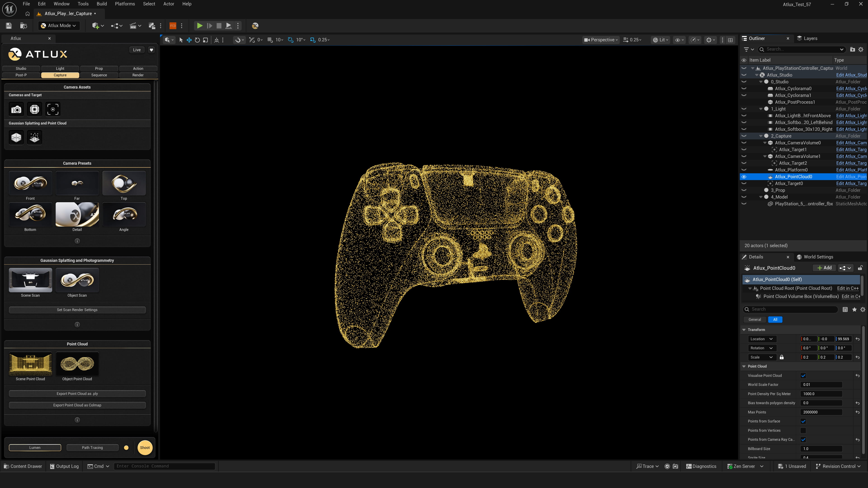Click the Scene Scan thumbnail icon
Image resolution: width=868 pixels, height=488 pixels.
30,280
